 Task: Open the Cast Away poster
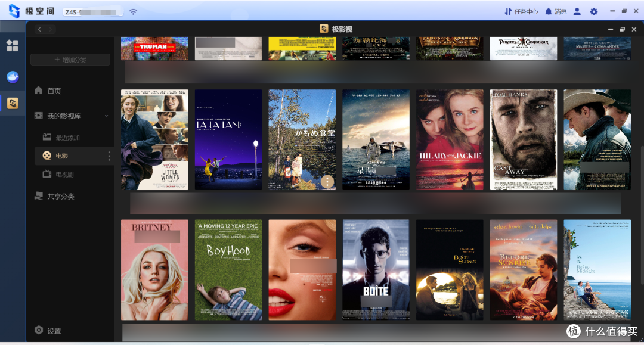524,139
